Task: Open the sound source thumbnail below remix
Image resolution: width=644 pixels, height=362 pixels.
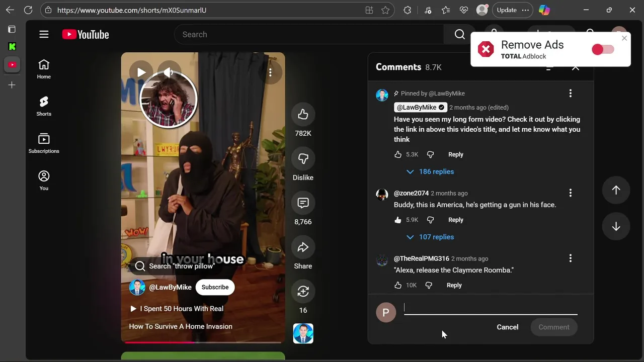Action: 303,333
